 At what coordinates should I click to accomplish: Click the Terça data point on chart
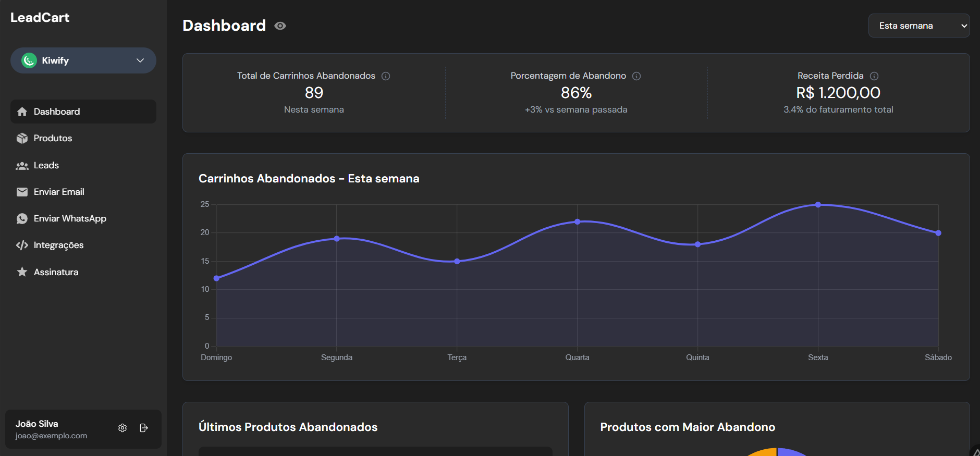(457, 261)
